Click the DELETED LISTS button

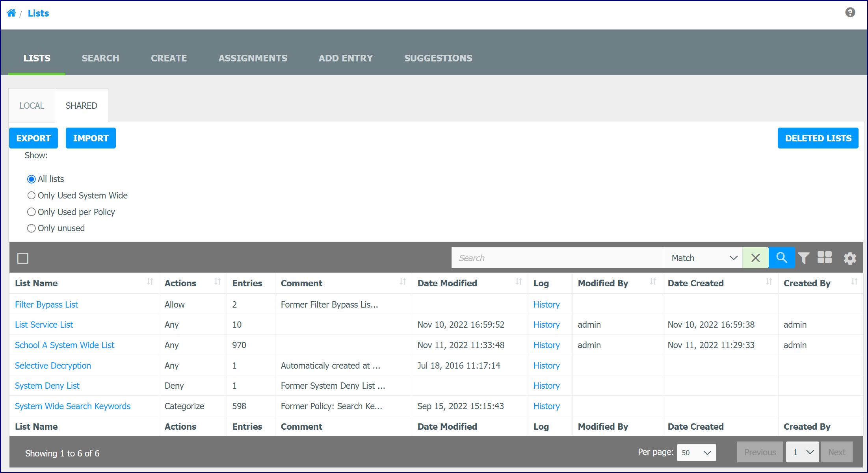(818, 138)
